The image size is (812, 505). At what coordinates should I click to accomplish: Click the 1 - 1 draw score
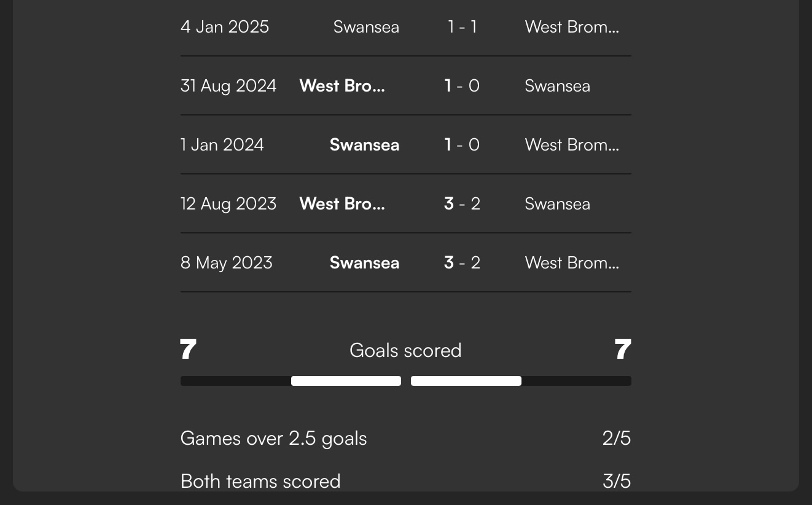pyautogui.click(x=462, y=27)
